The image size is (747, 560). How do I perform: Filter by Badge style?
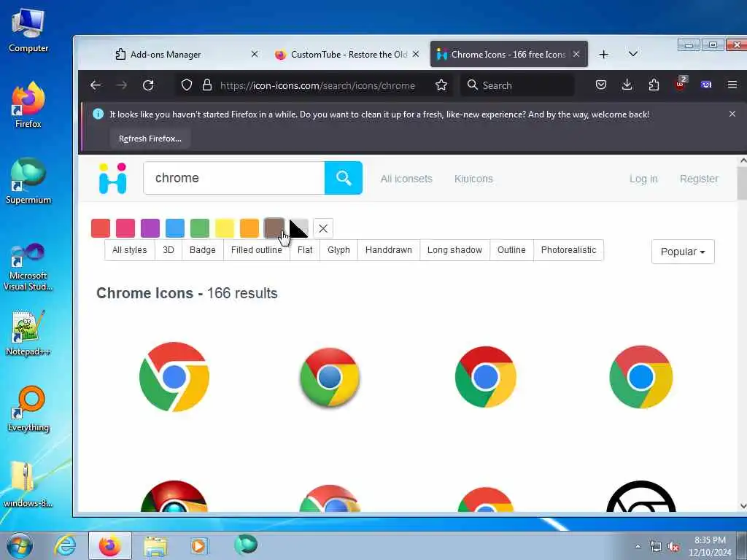coord(203,250)
